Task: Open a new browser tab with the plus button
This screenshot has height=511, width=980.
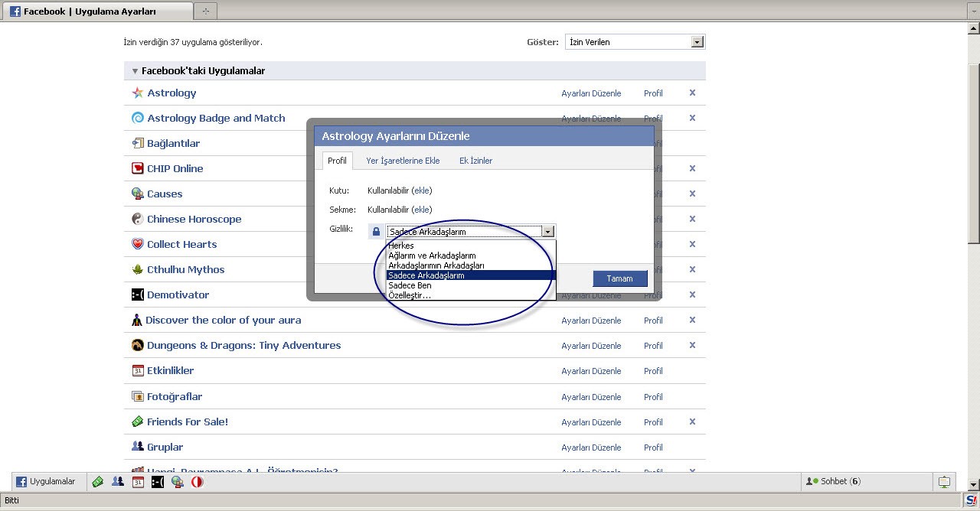Action: 205,11
